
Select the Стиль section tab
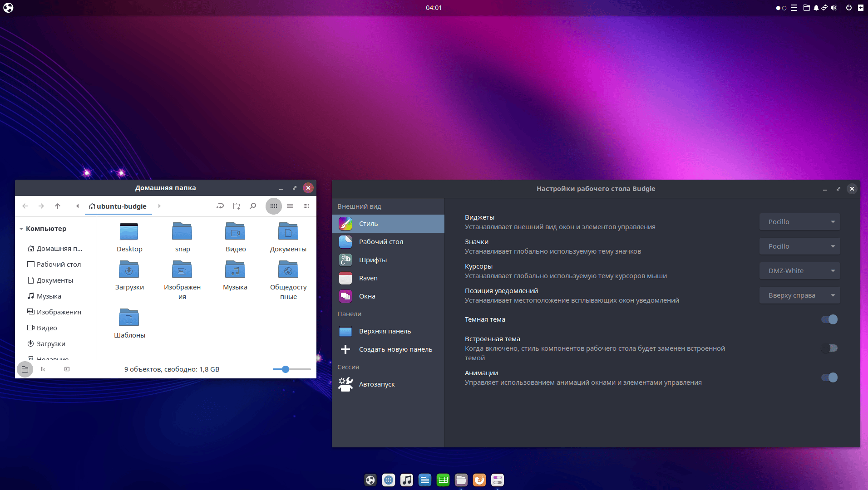(x=369, y=223)
